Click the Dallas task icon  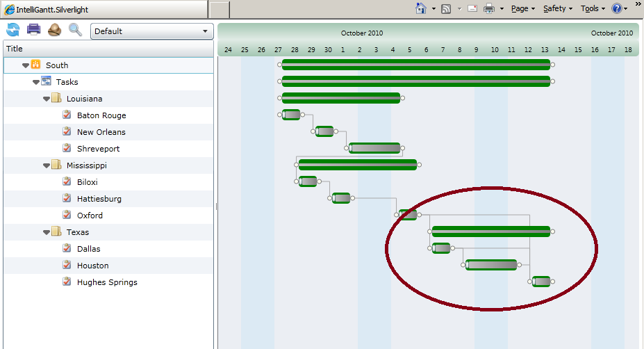[67, 248]
